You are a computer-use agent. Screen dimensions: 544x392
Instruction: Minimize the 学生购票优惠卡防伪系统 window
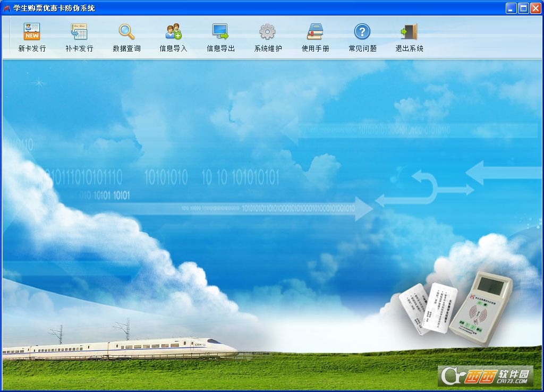pyautogui.click(x=511, y=8)
